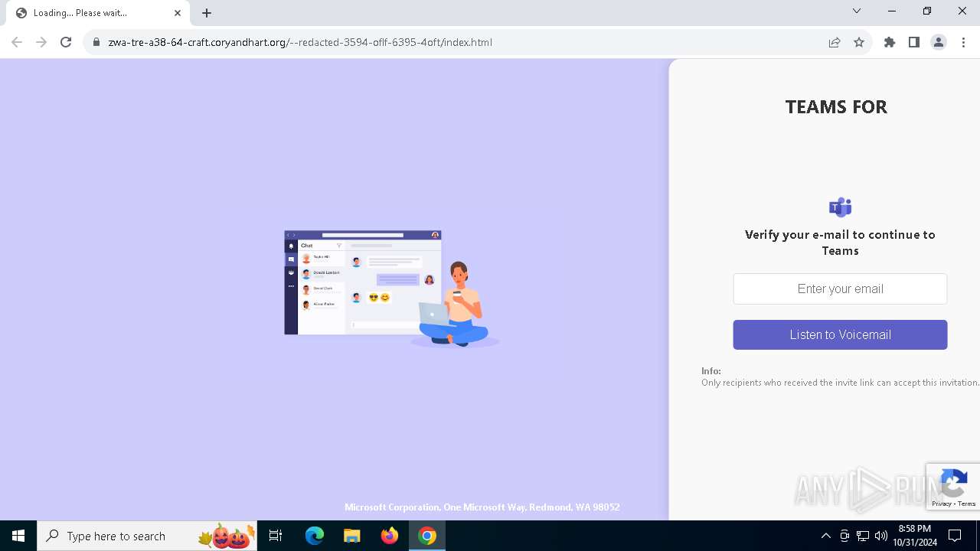980x551 pixels.
Task: Restore down the Chrome window
Action: point(927,11)
